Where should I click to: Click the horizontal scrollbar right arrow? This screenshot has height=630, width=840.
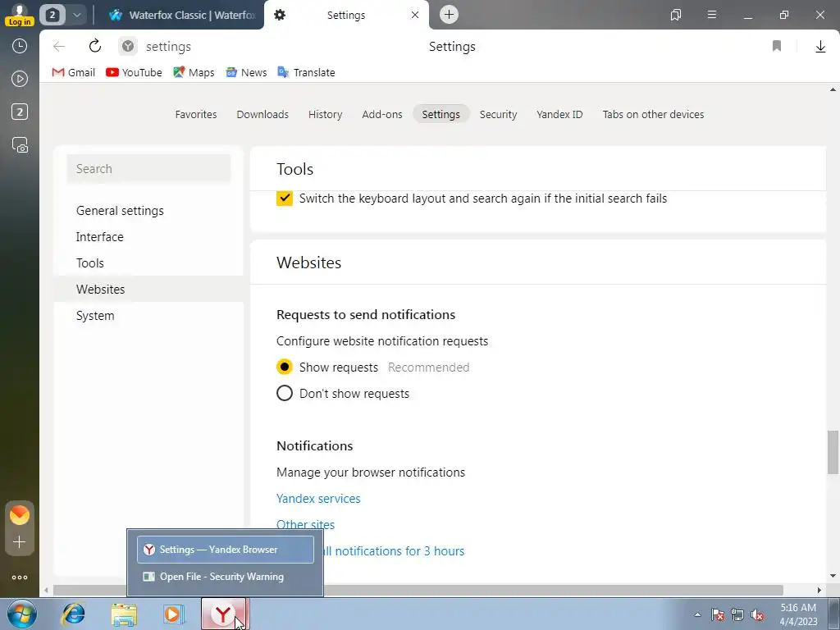819,590
